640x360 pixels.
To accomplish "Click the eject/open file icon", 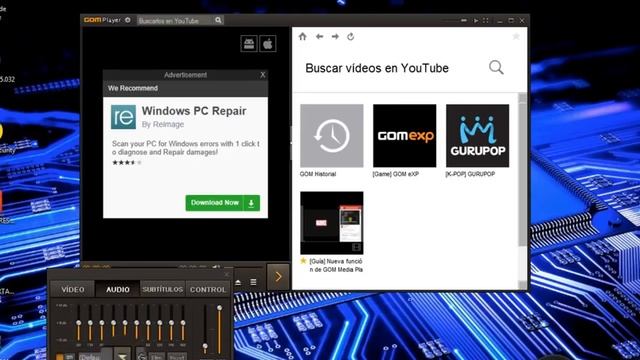I will (x=238, y=282).
